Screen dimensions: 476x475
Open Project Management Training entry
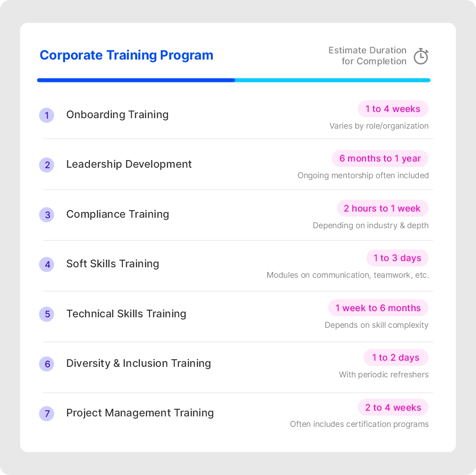pyautogui.click(x=140, y=413)
